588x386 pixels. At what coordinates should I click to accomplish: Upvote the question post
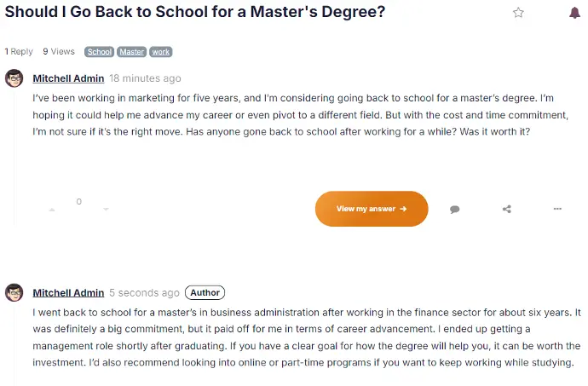(52, 209)
